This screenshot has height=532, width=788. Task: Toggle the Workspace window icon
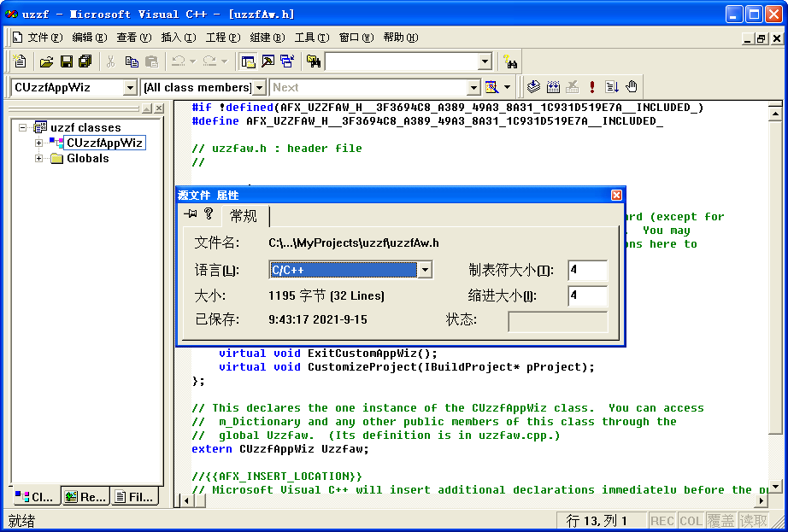[248, 61]
